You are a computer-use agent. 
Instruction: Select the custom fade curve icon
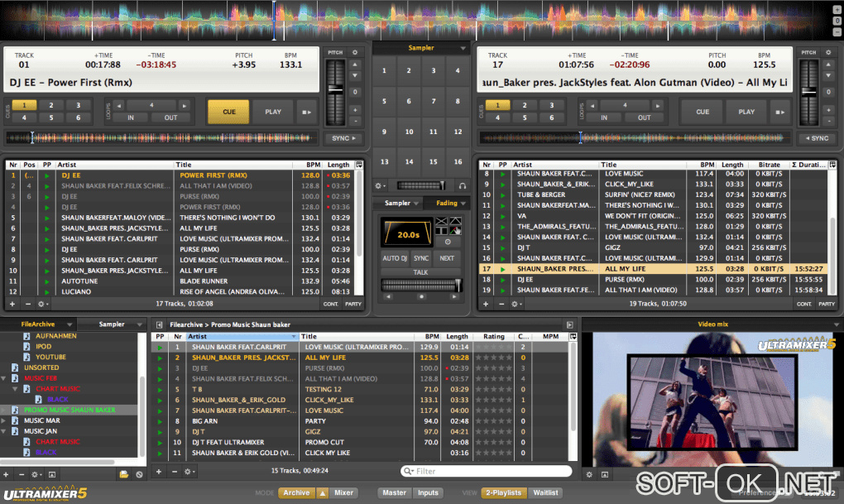455,231
